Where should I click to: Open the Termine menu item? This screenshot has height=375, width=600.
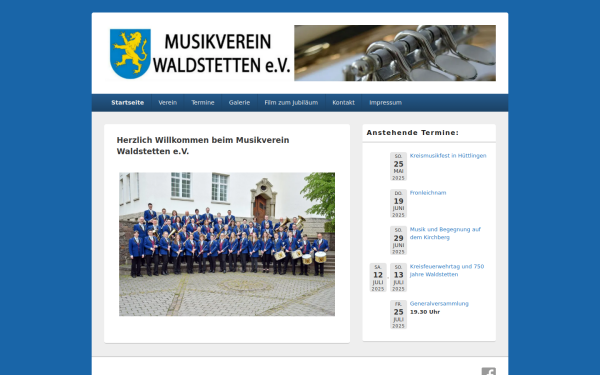click(x=203, y=103)
